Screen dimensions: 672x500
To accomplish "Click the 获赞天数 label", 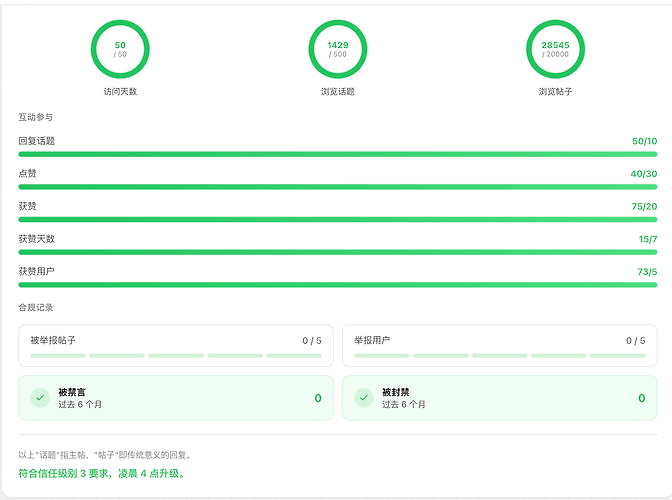I will [37, 239].
